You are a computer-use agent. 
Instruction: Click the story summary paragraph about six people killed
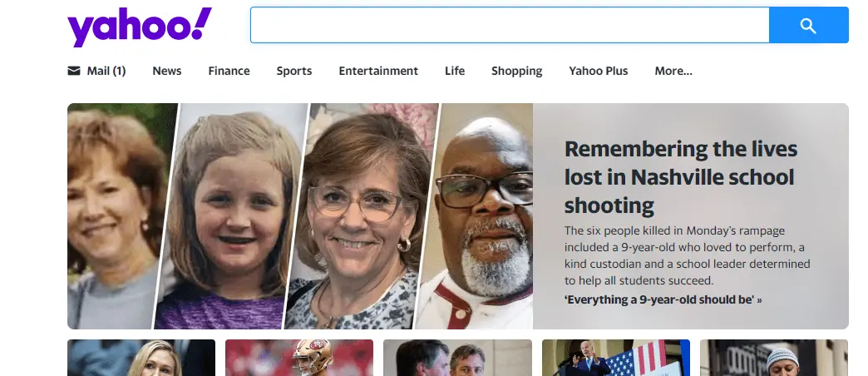point(687,255)
